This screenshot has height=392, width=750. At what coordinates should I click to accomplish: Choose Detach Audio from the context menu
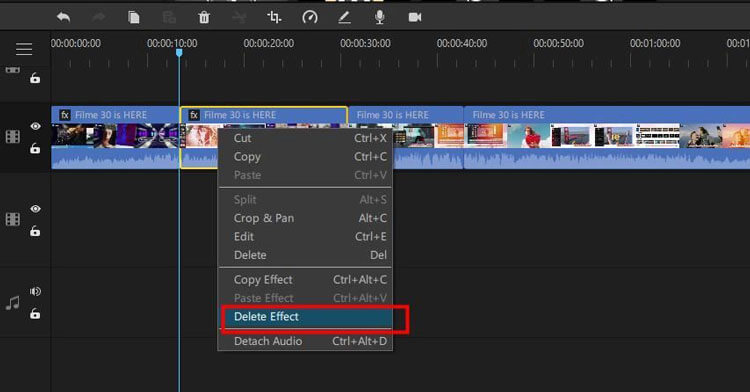305,341
